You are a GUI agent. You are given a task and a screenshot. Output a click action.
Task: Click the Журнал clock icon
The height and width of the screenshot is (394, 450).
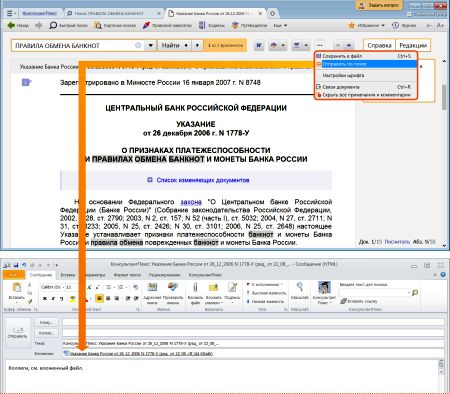point(395,25)
